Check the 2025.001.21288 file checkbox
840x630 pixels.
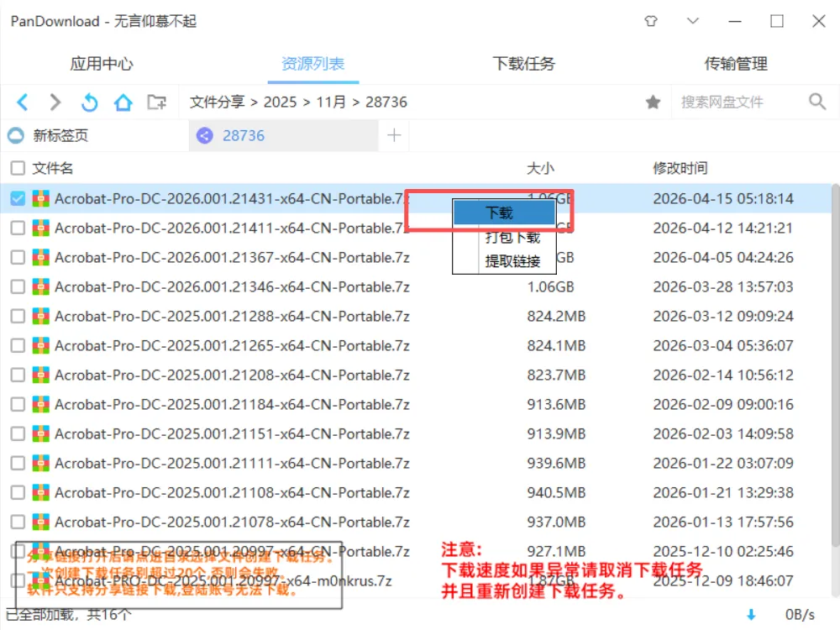pyautogui.click(x=18, y=316)
